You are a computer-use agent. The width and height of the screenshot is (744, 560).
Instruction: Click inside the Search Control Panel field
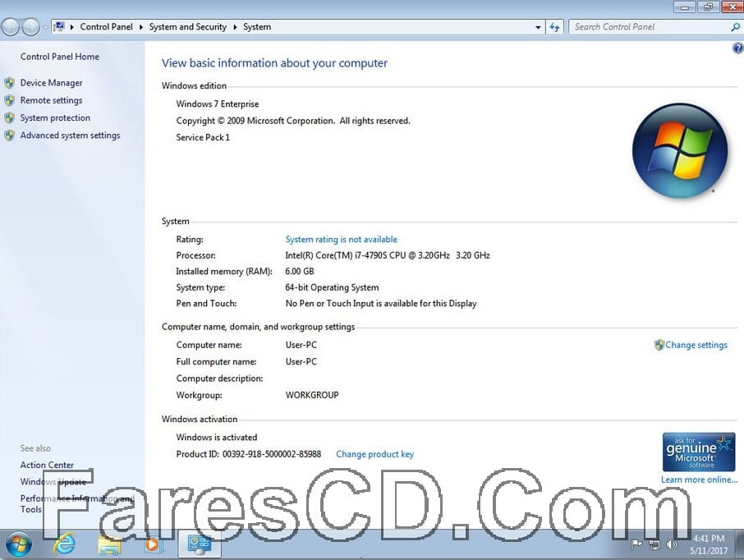(649, 27)
